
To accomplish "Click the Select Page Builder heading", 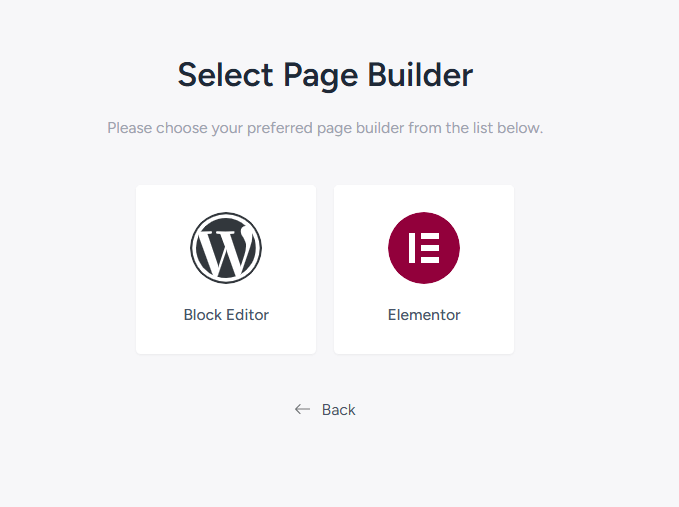I will tap(325, 75).
